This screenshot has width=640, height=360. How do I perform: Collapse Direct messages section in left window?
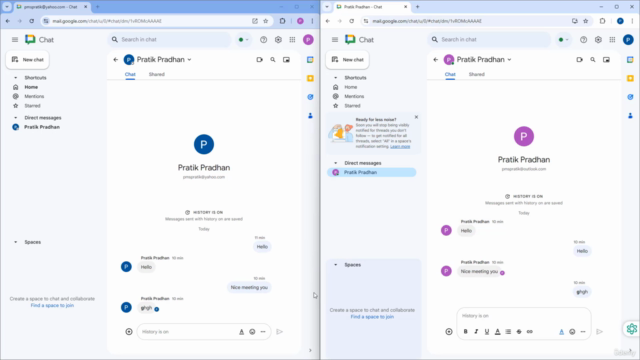coord(16,118)
